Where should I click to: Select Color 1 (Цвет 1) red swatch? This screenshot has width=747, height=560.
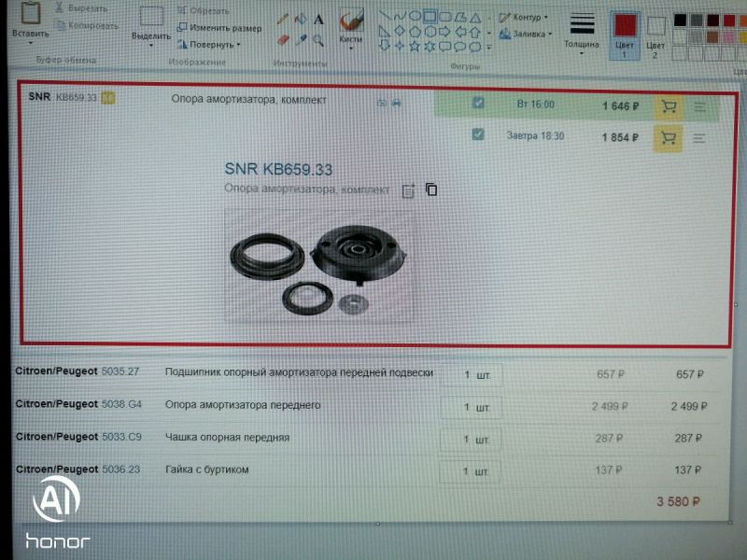[624, 27]
